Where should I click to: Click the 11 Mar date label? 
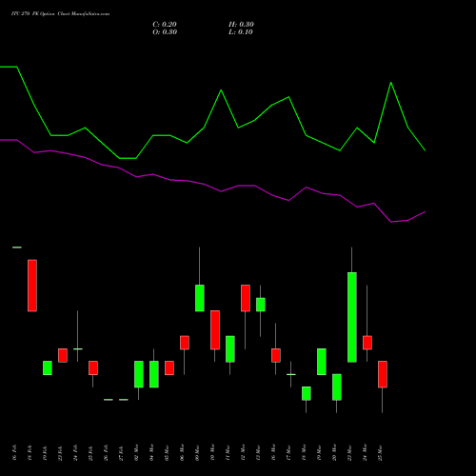[228, 452]
